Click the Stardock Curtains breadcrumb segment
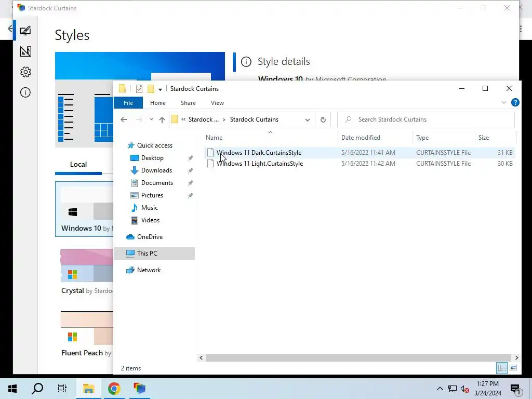This screenshot has height=399, width=532. pos(254,119)
